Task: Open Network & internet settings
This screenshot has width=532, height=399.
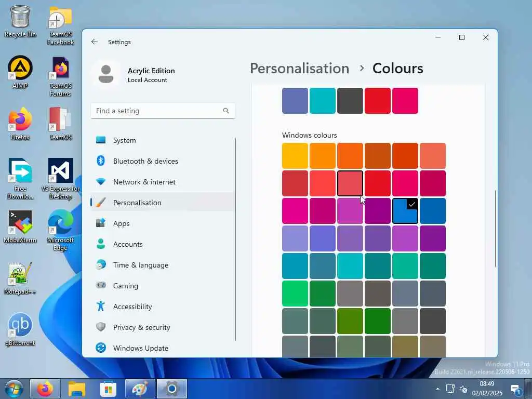Action: coord(162,182)
